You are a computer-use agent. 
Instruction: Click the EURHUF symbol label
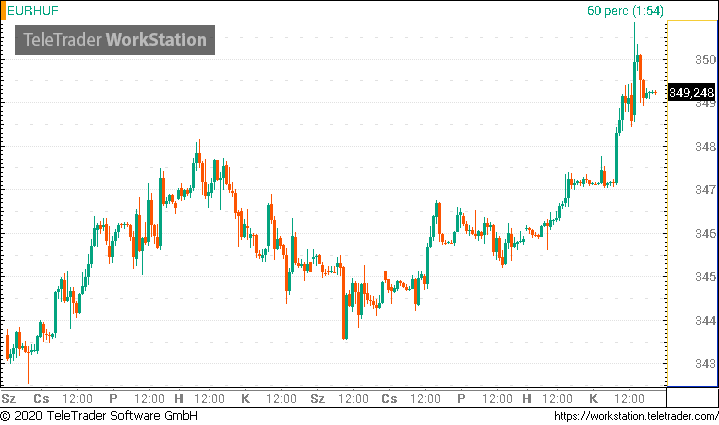33,11
